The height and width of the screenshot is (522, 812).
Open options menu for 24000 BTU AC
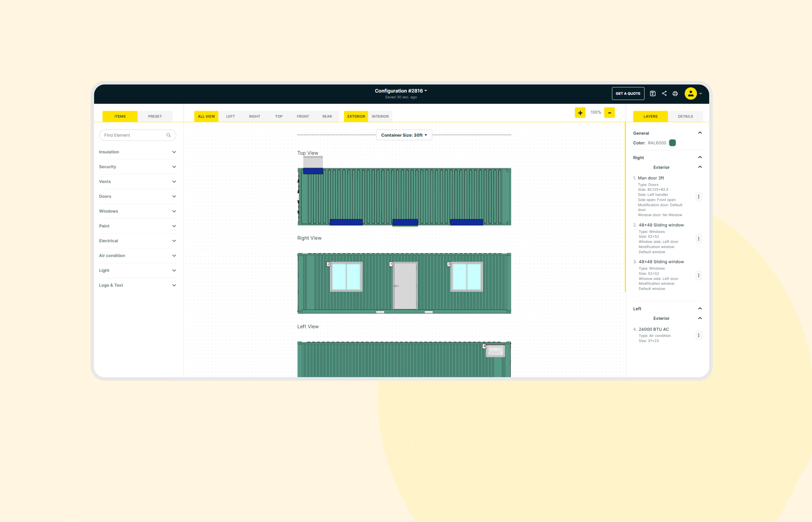coord(698,335)
